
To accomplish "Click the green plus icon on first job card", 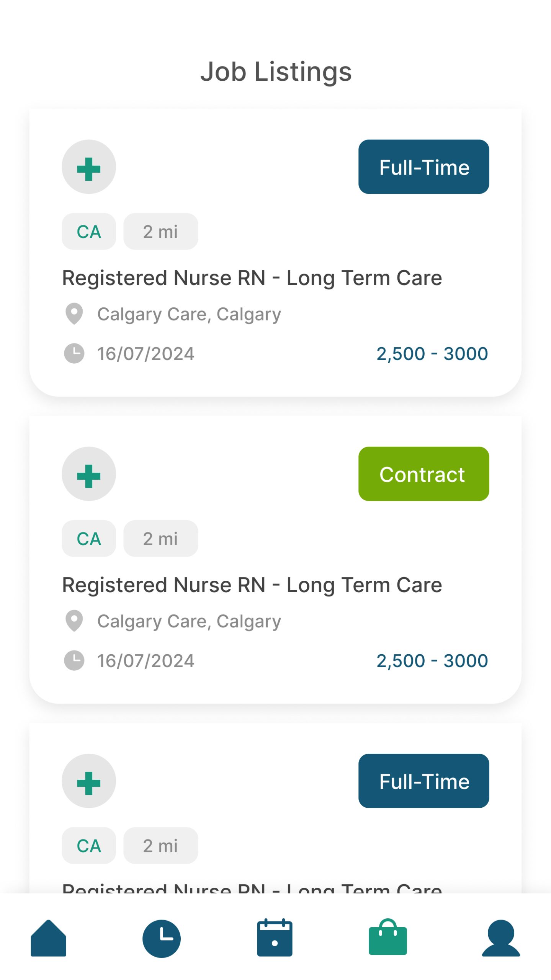I will (89, 167).
